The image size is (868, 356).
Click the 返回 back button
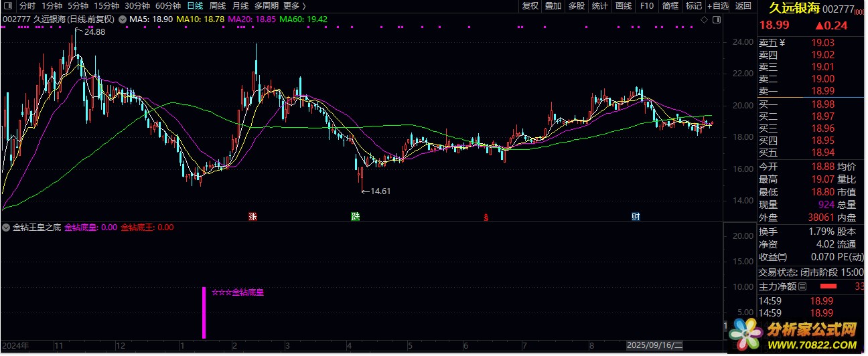[x=743, y=6]
